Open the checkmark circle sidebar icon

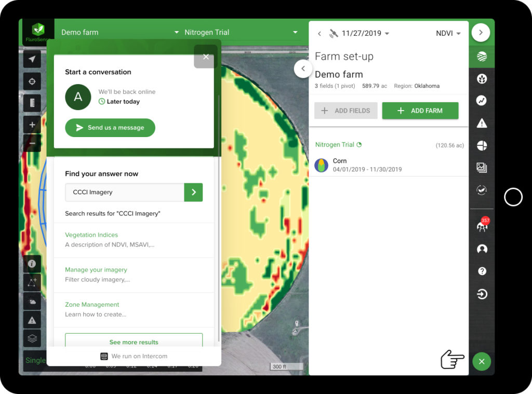[x=482, y=190]
